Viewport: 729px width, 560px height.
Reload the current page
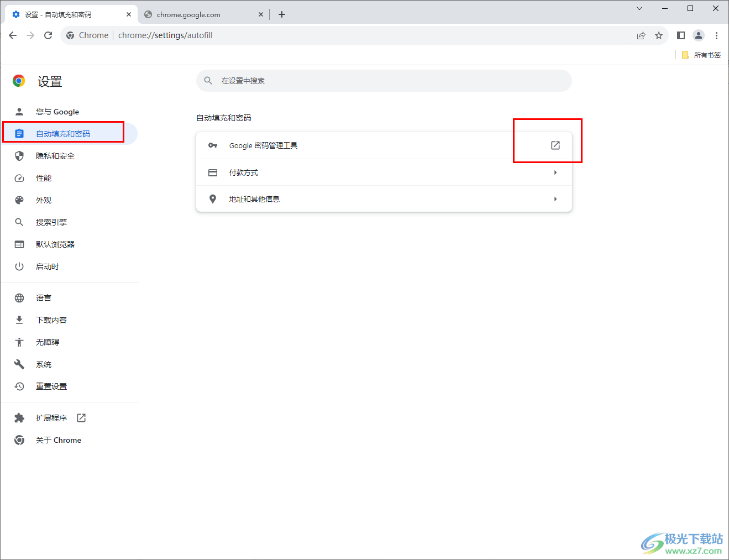(48, 35)
